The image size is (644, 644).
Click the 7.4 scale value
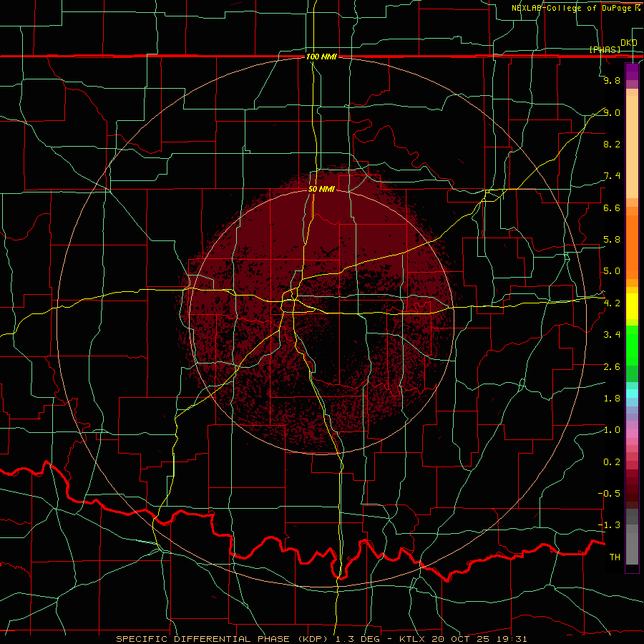point(612,176)
